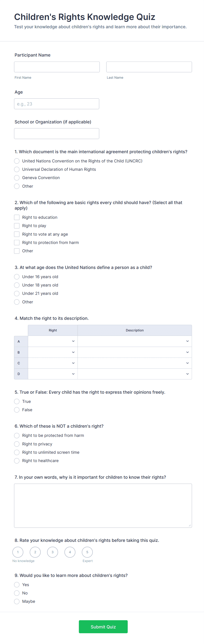
Task: Click the Last Name input
Action: 149,67
